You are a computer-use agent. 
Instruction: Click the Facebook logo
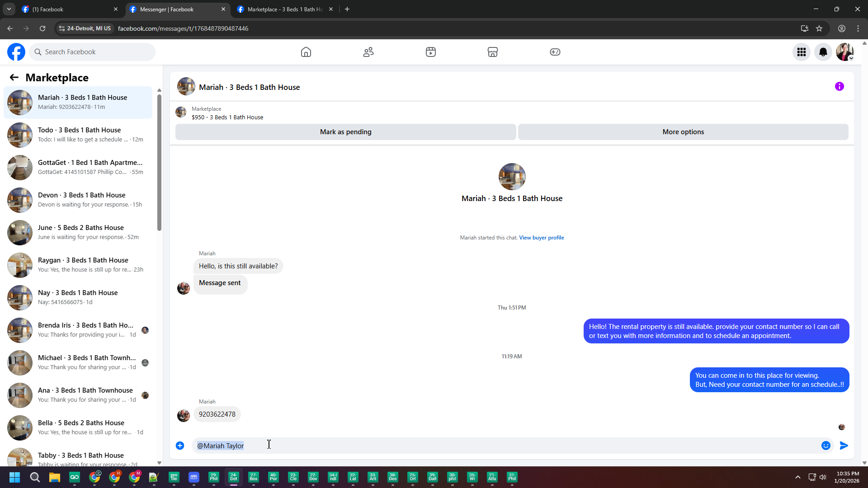16,52
